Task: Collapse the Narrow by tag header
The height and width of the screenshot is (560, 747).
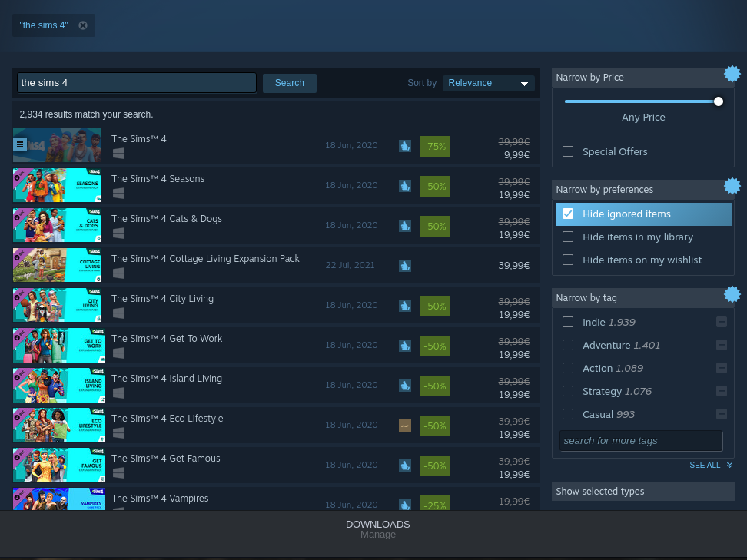Action: tap(642, 297)
